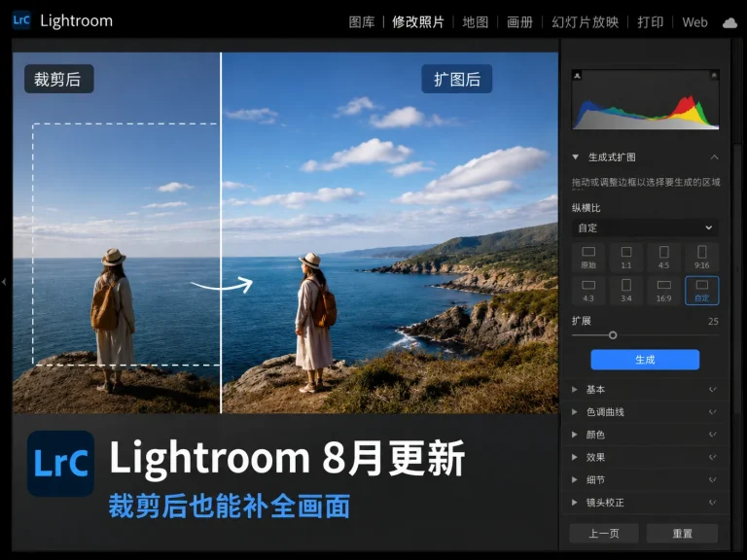Toggle highlight clipping indicator on the histogram
The height and width of the screenshot is (560, 747).
(x=714, y=75)
